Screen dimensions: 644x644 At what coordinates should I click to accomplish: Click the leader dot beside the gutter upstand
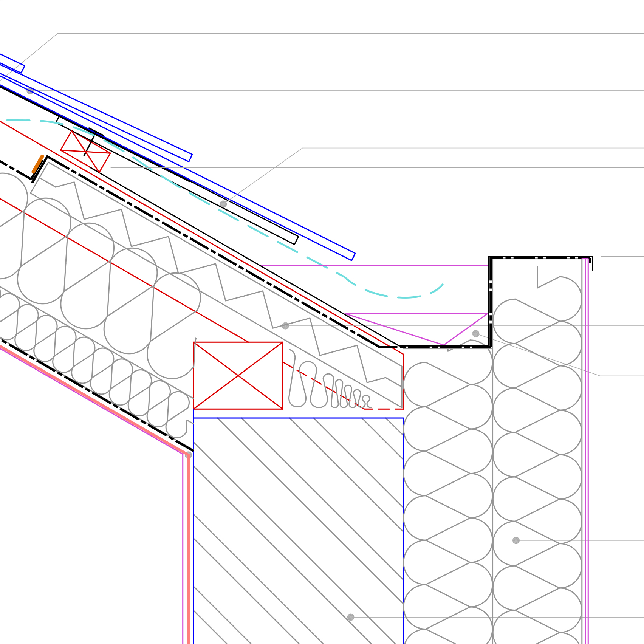pos(476,334)
